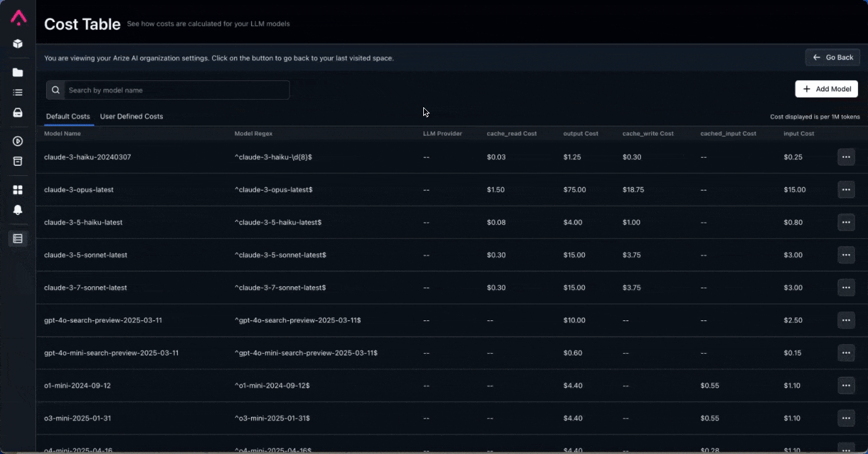
Task: Click the magnifier search icon
Action: 56,90
